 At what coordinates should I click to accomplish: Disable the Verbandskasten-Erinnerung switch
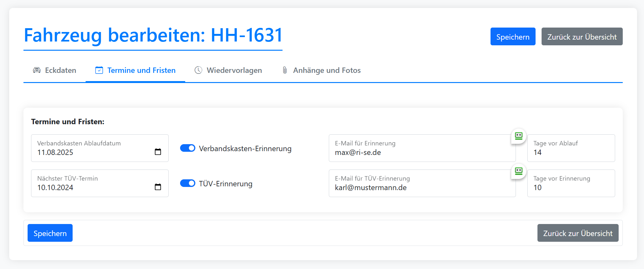point(188,148)
